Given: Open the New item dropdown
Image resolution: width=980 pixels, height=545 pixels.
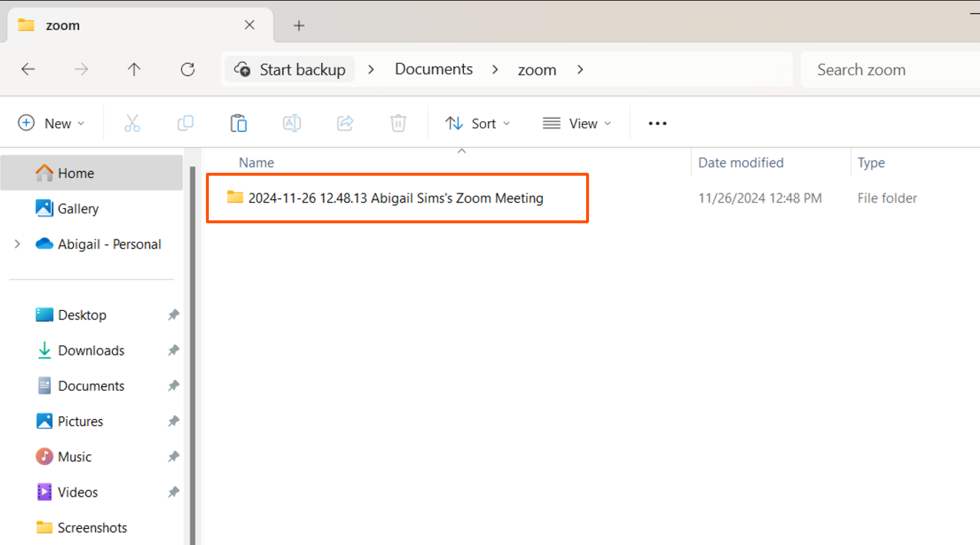Looking at the screenshot, I should click(51, 124).
